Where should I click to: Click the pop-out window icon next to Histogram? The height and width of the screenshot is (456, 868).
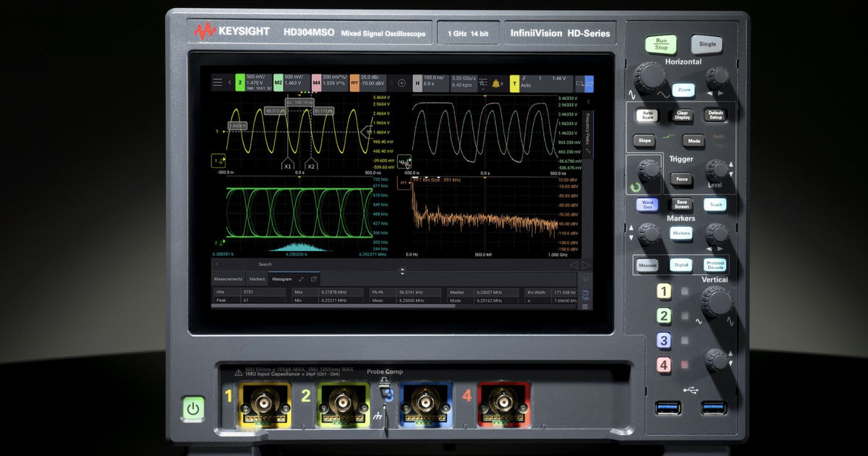tap(314, 279)
